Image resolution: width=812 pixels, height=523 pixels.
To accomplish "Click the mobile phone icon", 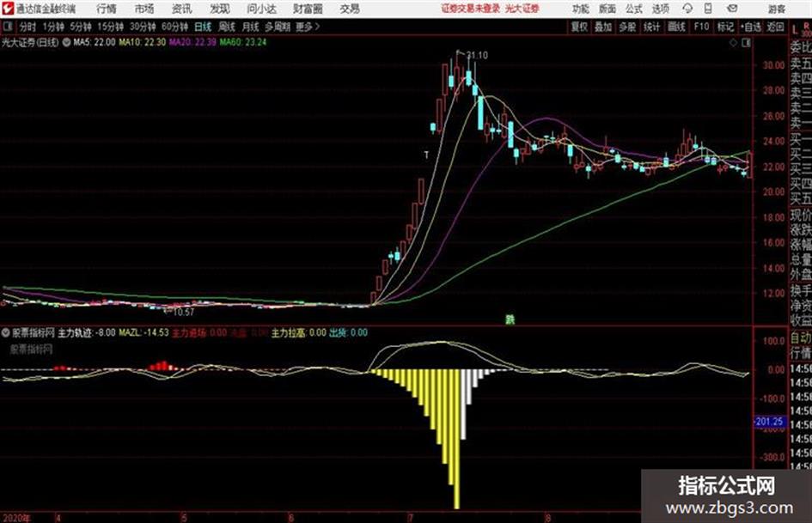I will coord(708,9).
